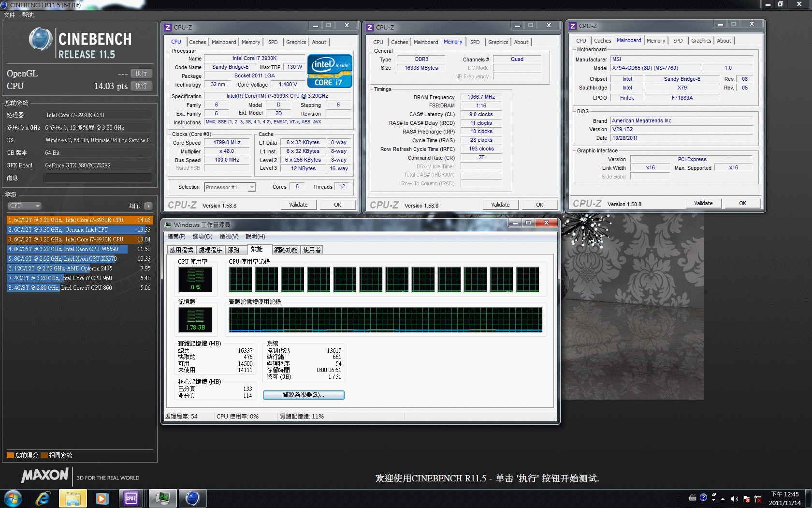The height and width of the screenshot is (508, 812).
Task: Click Validate in CPU-Z CPU window
Action: pos(298,205)
